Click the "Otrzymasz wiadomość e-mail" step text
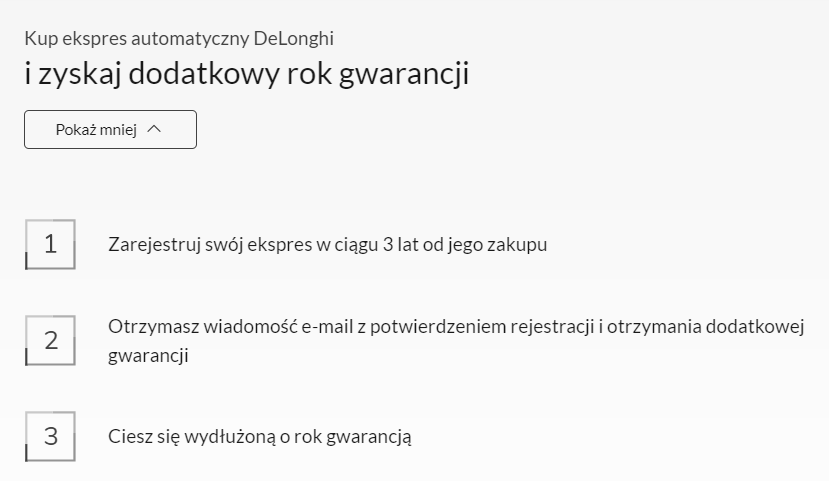 (x=456, y=341)
